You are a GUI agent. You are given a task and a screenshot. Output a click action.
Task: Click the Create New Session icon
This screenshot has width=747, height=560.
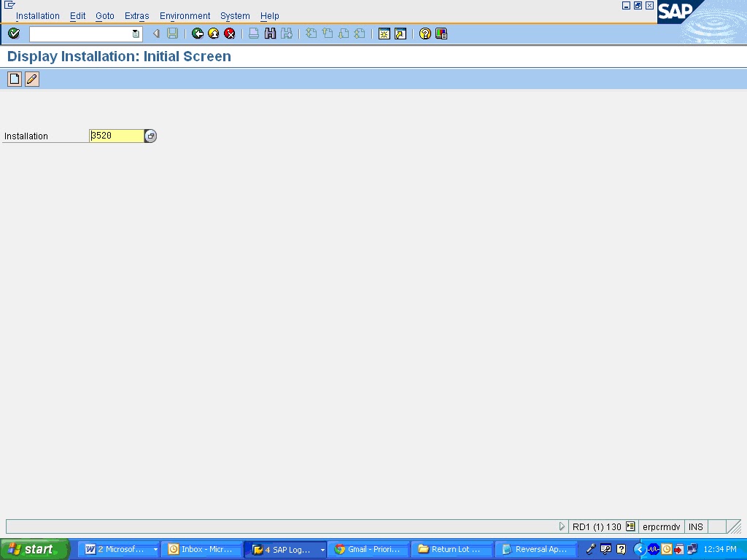[x=384, y=34]
